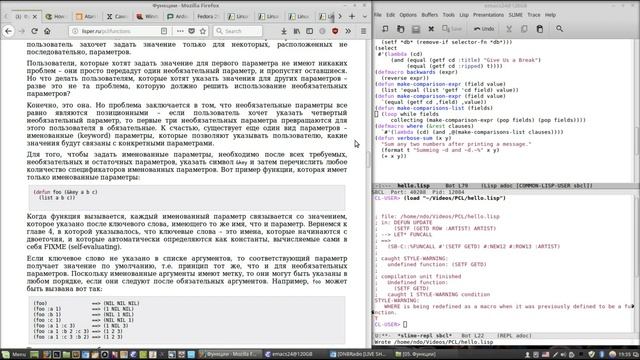Switch to the Atar tab
The image size is (640, 360).
coord(87,16)
